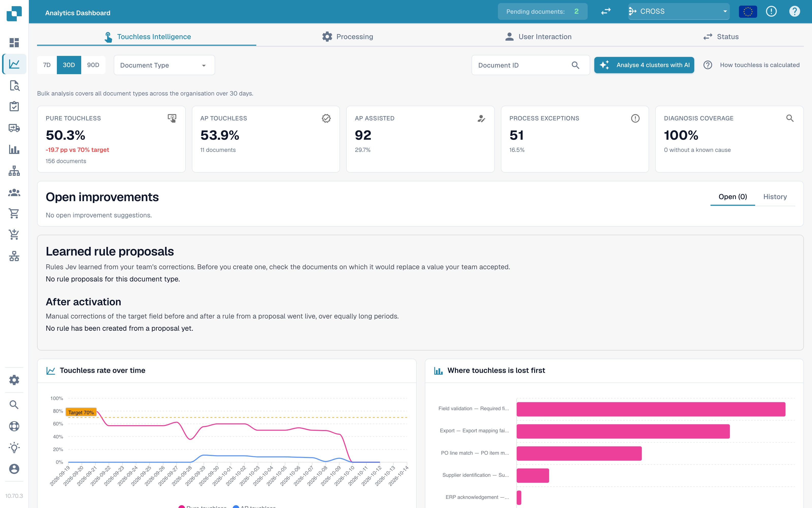Switch to the Touchless Intelligence tab
This screenshot has height=508, width=812.
coord(147,37)
